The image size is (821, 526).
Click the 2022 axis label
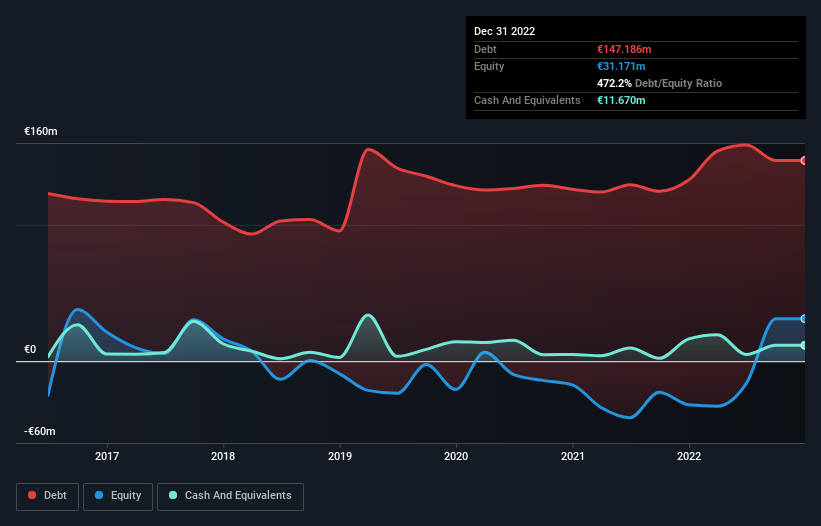(689, 456)
